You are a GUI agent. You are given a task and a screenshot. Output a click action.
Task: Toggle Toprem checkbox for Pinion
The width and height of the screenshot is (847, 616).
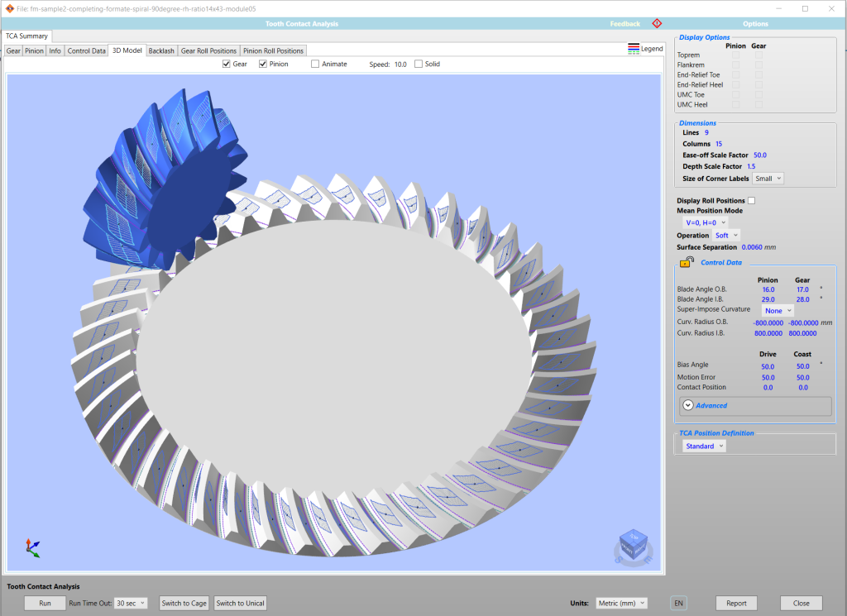click(735, 55)
